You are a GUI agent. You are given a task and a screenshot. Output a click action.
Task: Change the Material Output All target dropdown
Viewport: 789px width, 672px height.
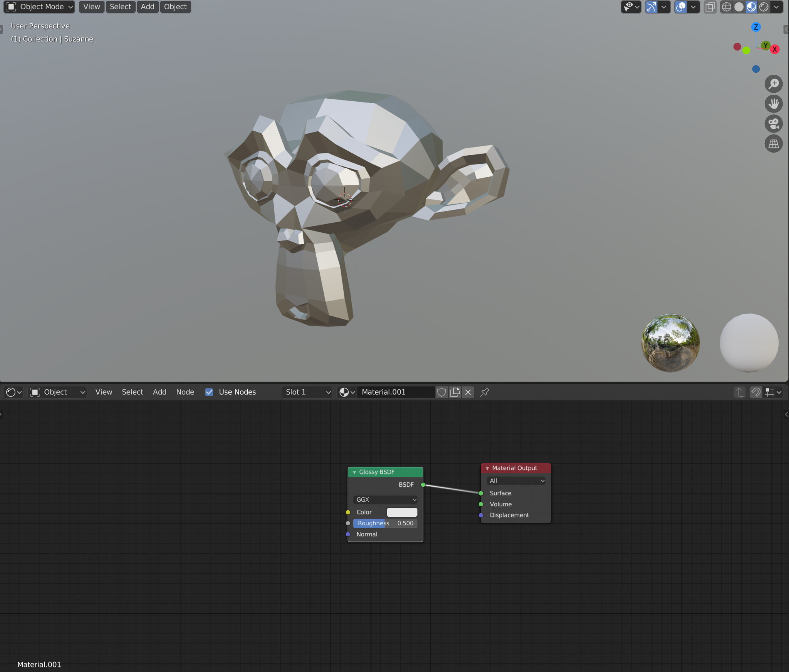515,480
